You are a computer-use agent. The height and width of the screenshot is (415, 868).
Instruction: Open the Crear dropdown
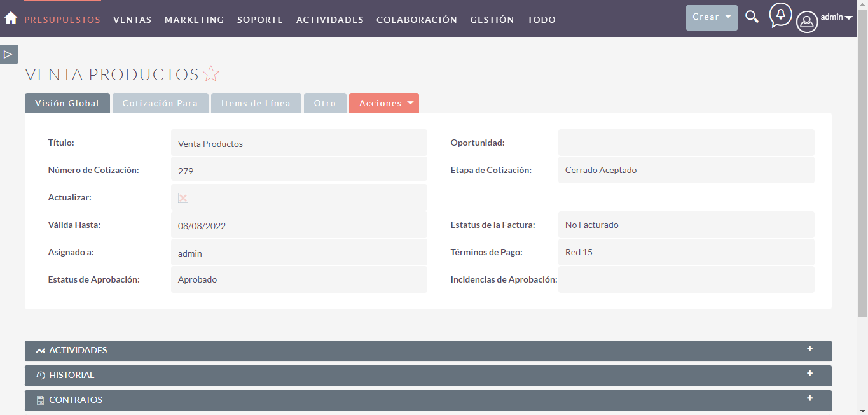click(x=711, y=17)
